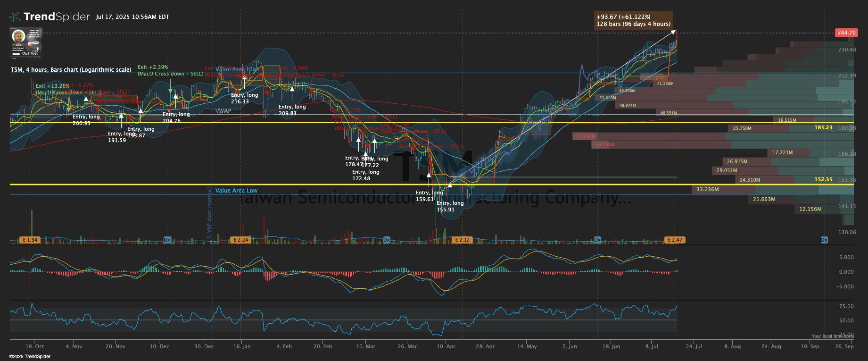Screen dimensions: 868x361
Task: Click the 195.72 price axis value
Action: [x=847, y=102]
